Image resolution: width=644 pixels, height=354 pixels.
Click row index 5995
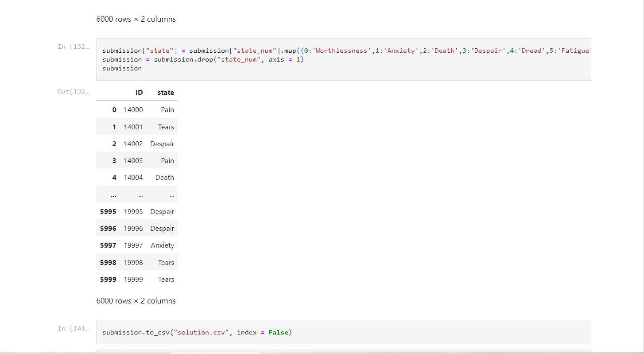pos(108,211)
